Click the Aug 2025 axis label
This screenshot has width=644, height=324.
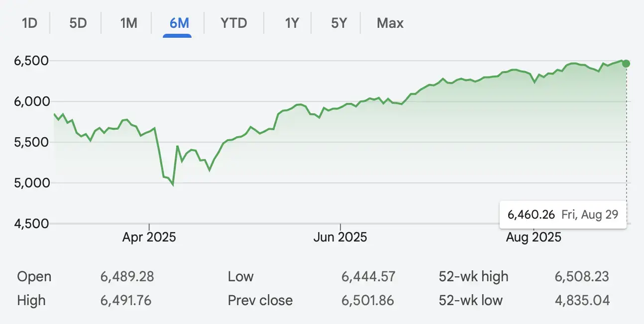(x=534, y=237)
